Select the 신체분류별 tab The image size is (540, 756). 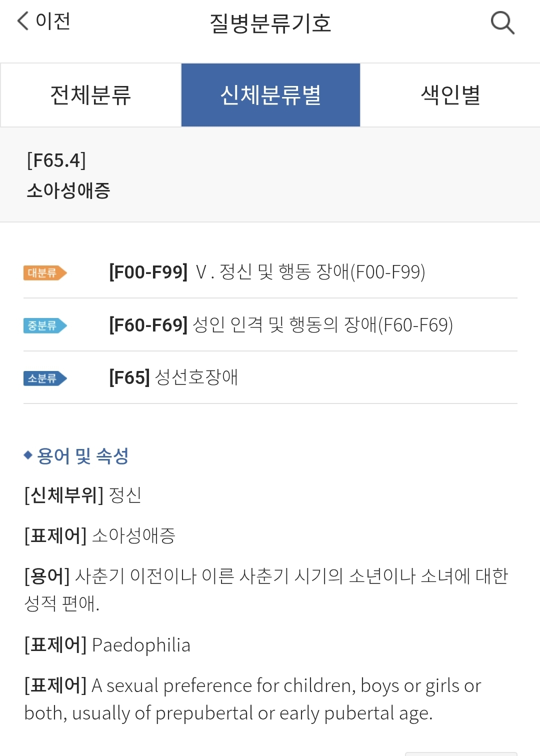270,95
